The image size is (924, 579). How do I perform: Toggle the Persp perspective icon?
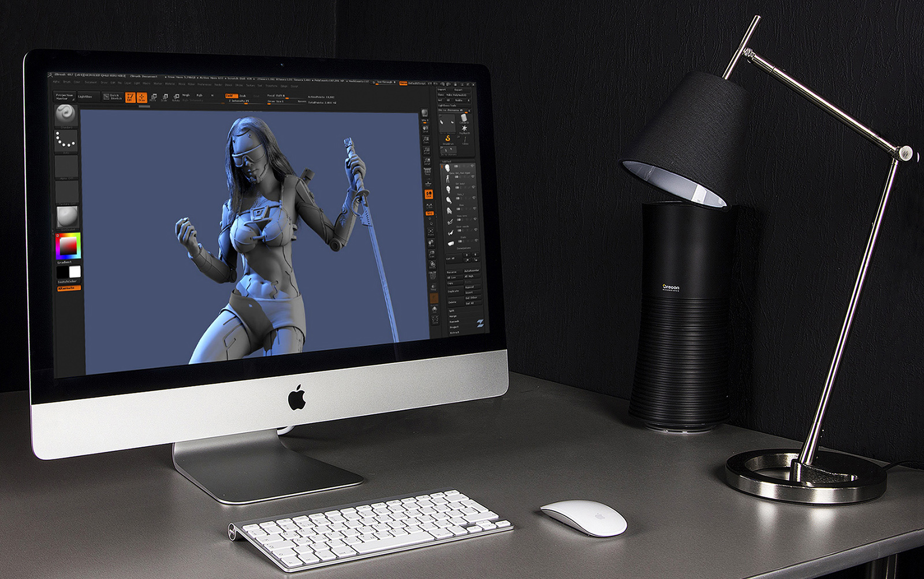tap(428, 171)
